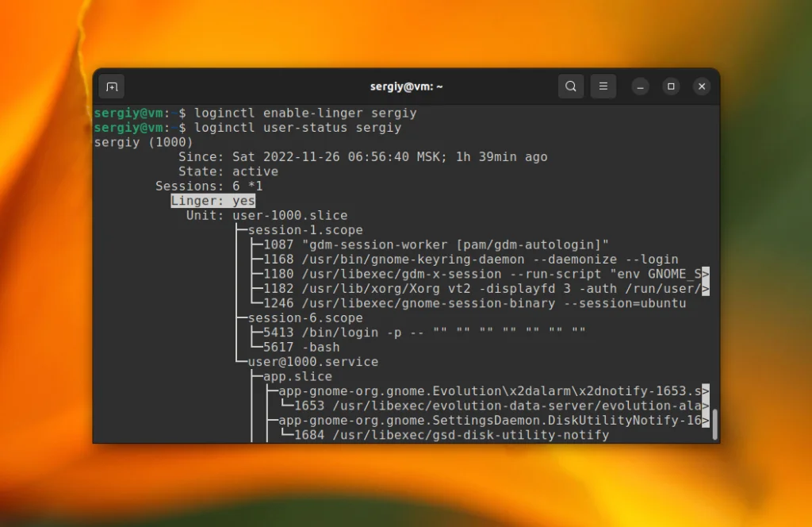The height and width of the screenshot is (527, 812).
Task: Click the window title "sergiy@vm: ~"
Action: (x=405, y=86)
